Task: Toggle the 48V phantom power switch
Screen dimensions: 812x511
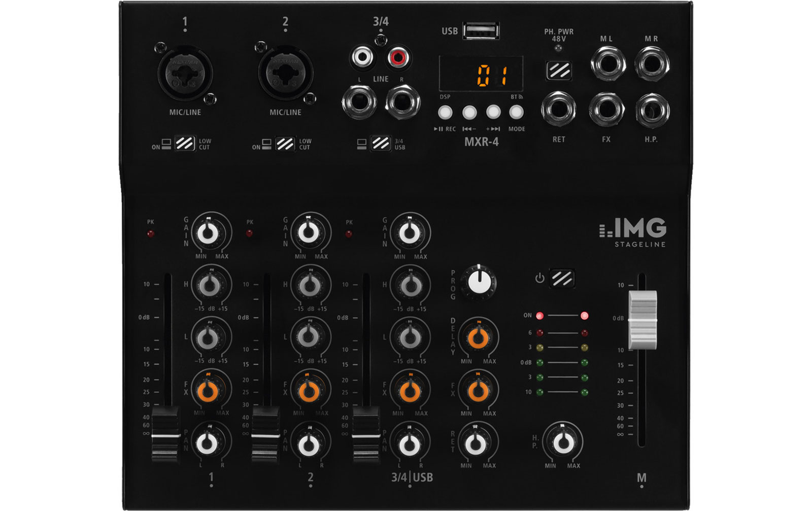Action: point(559,71)
